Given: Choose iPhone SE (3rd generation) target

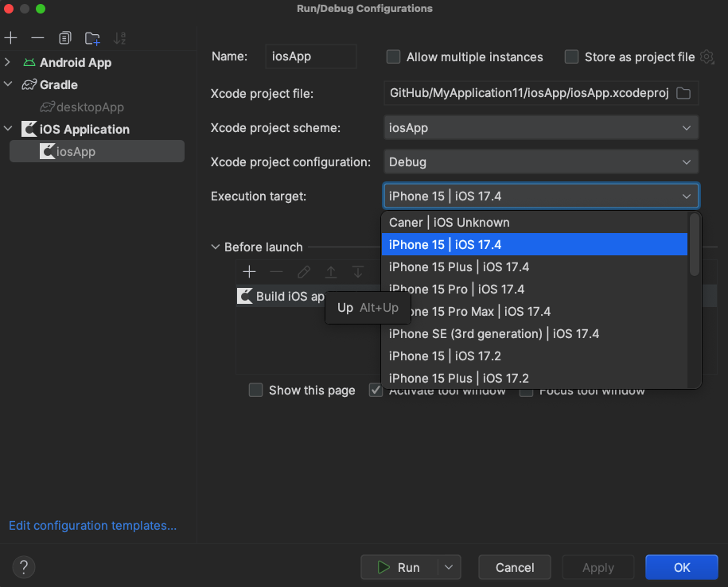Looking at the screenshot, I should click(x=534, y=333).
